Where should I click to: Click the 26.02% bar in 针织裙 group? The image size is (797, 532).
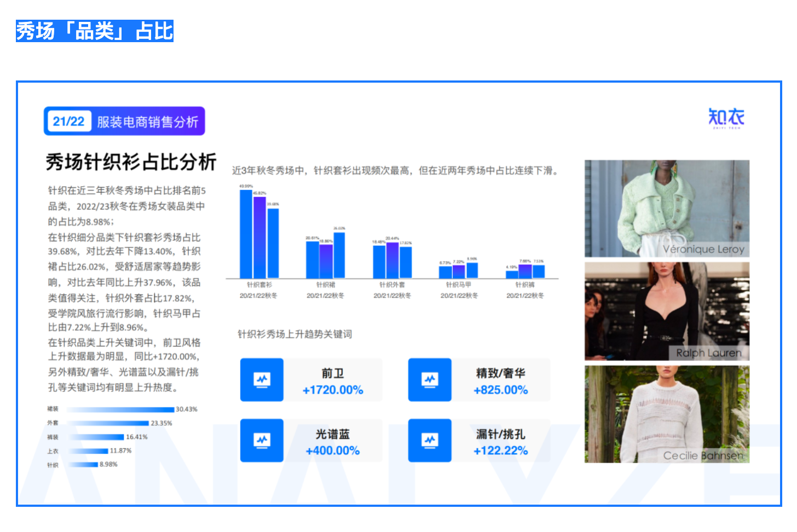click(x=339, y=256)
